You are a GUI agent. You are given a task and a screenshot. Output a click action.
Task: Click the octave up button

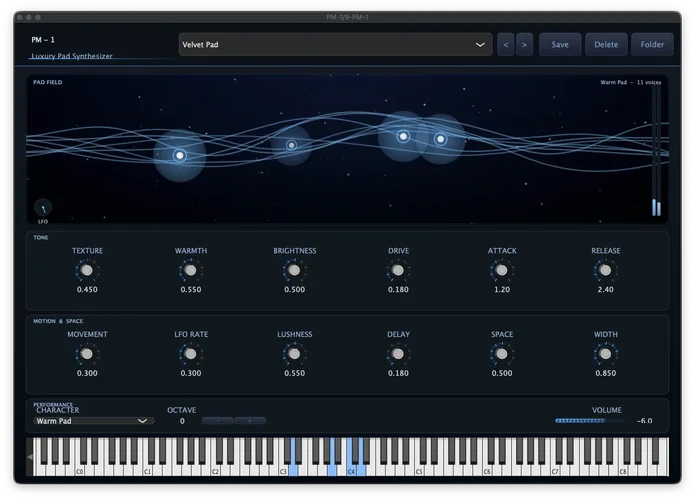point(250,421)
